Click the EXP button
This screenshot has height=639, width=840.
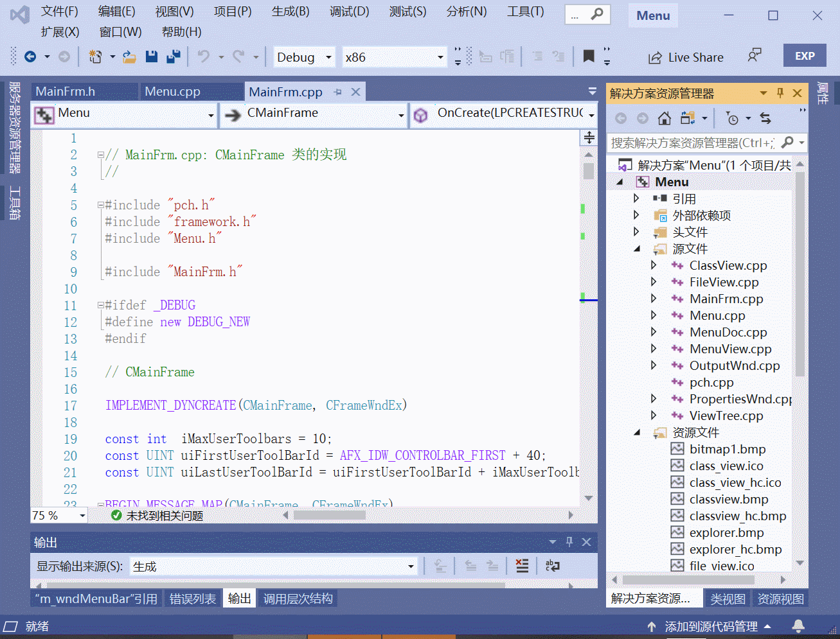[805, 56]
